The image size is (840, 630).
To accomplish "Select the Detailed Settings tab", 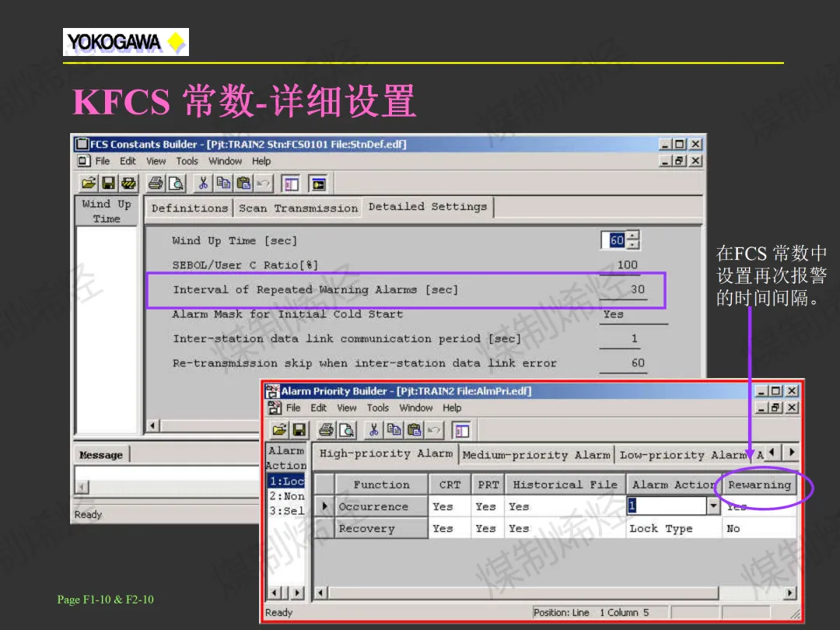I will pyautogui.click(x=428, y=207).
